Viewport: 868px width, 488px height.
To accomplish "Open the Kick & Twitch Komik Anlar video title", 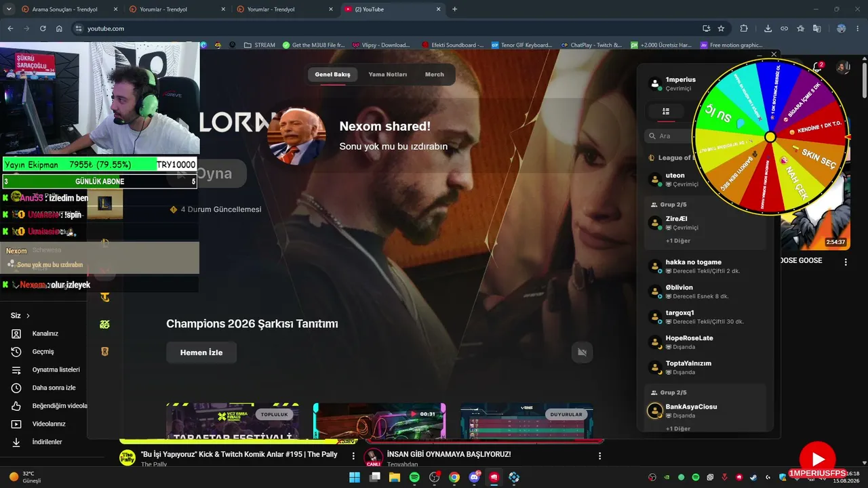I will click(239, 454).
